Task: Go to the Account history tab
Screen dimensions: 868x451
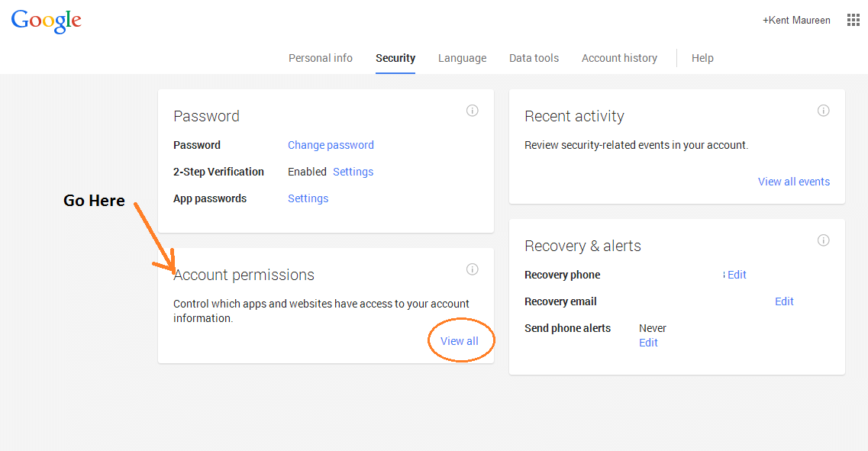Action: [619, 58]
